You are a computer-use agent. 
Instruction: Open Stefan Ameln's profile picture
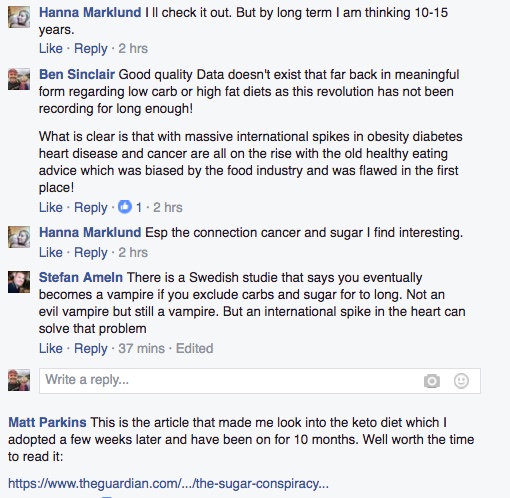pyautogui.click(x=19, y=282)
